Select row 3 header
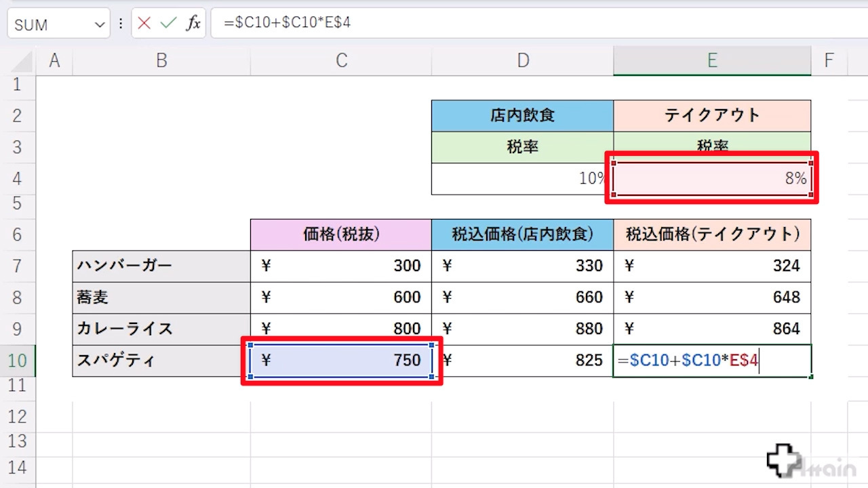 click(x=18, y=147)
